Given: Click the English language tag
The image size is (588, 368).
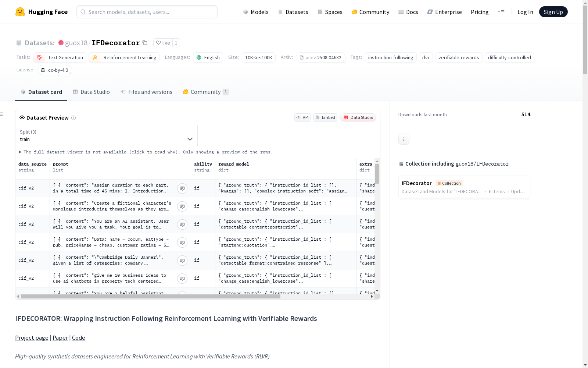Looking at the screenshot, I should 208,57.
